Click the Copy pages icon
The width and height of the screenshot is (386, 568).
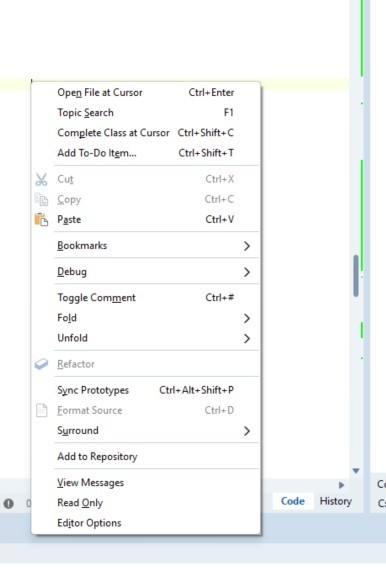click(x=41, y=199)
